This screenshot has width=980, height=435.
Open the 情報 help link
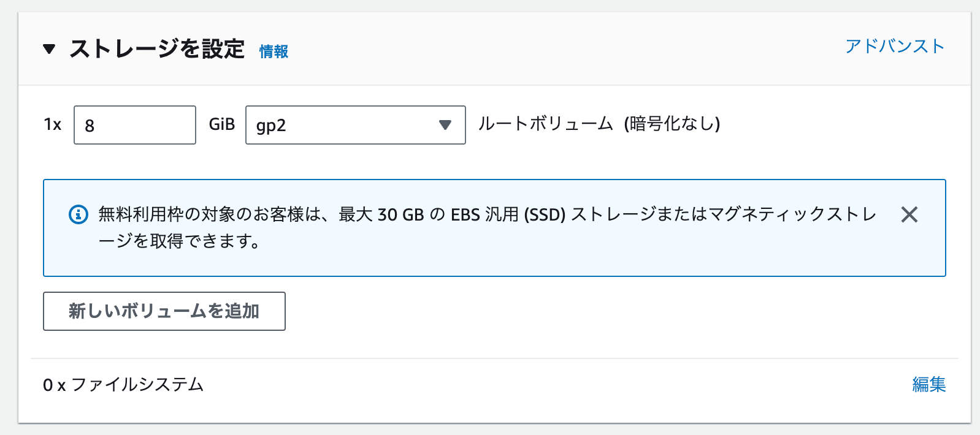point(274,52)
